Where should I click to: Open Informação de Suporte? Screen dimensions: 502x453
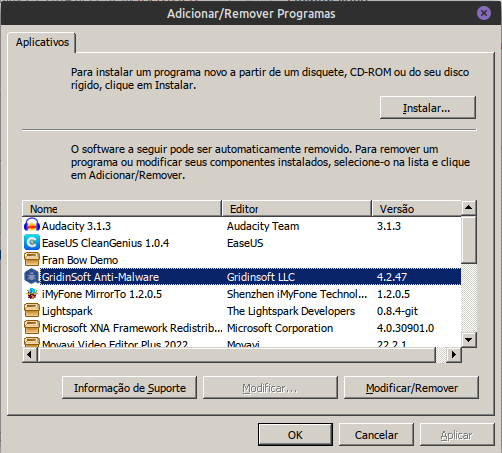129,388
